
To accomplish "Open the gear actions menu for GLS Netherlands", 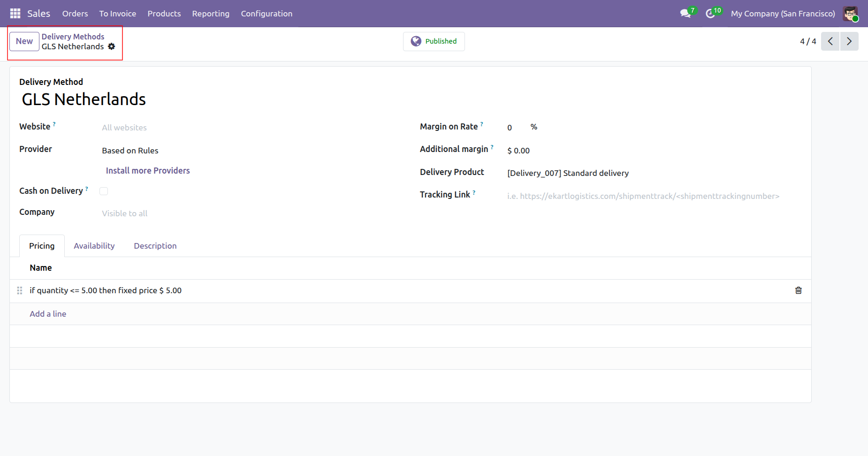I will [112, 46].
